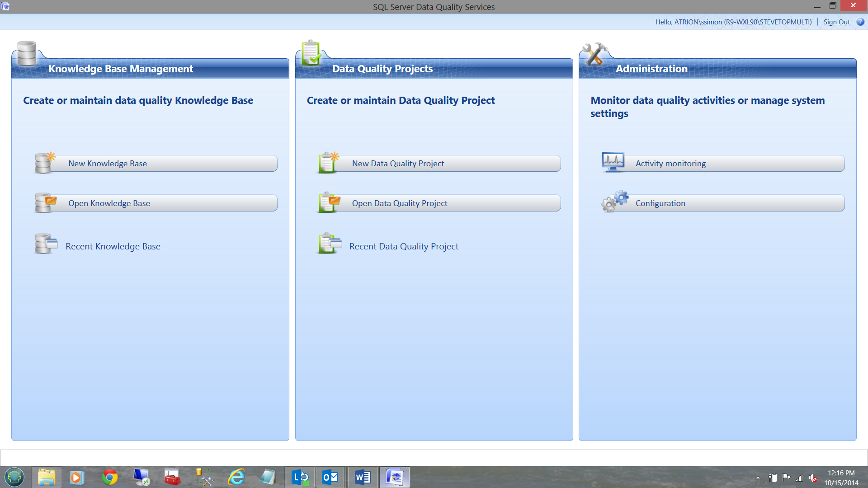Open Google Chrome from the taskbar

click(x=109, y=477)
